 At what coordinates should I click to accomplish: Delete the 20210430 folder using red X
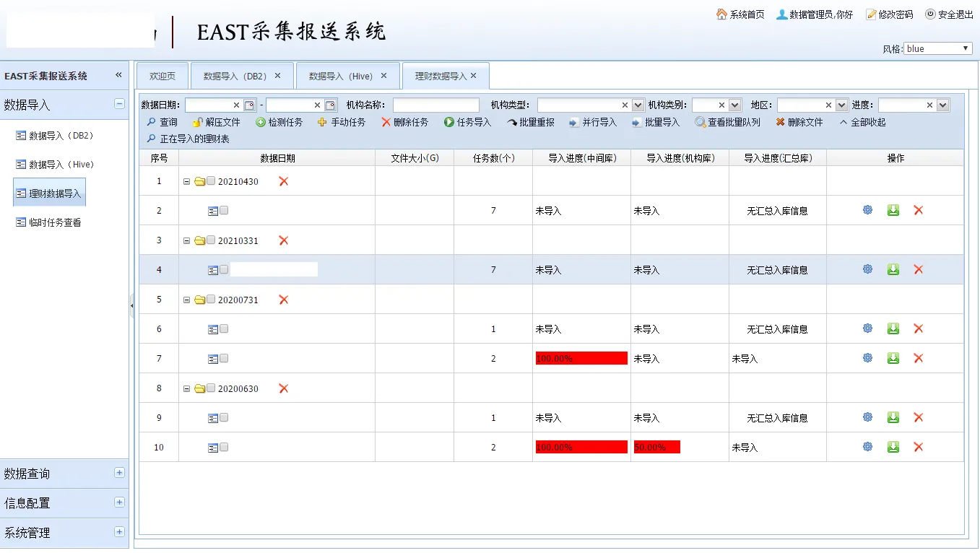click(x=283, y=181)
